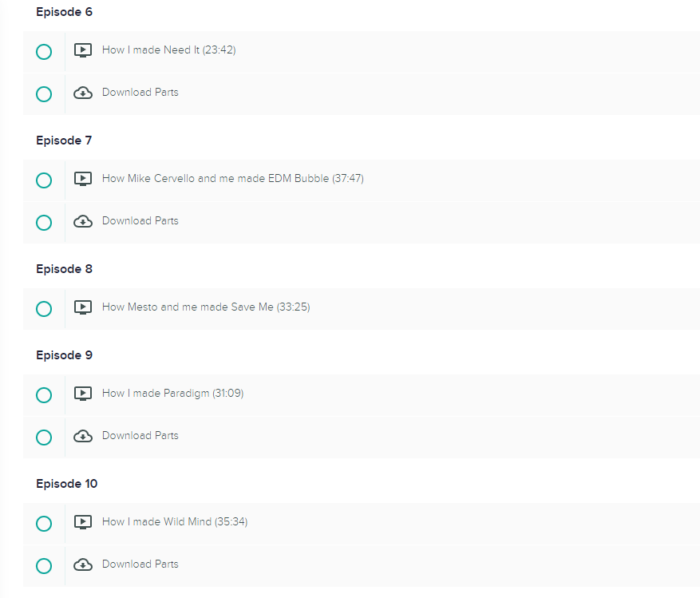Click video icon for Paradigm lesson
The height and width of the screenshot is (598, 700).
[x=82, y=394]
